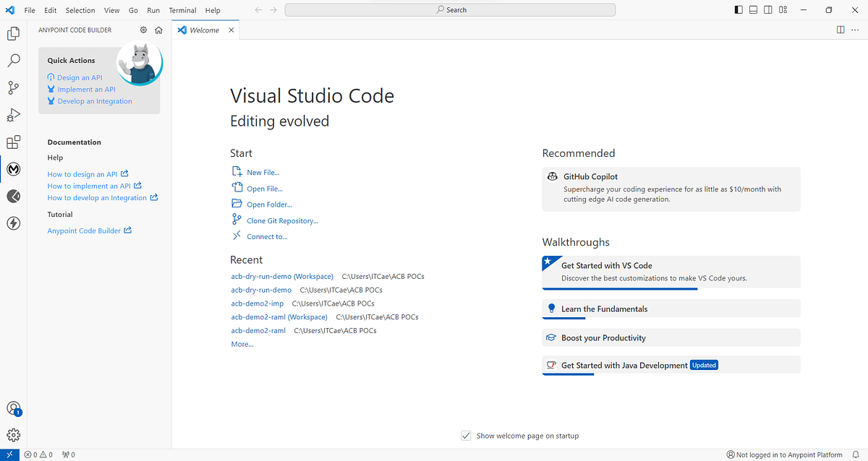Open the Source Control icon
Image resolution: width=868 pixels, height=461 pixels.
pyautogui.click(x=14, y=87)
